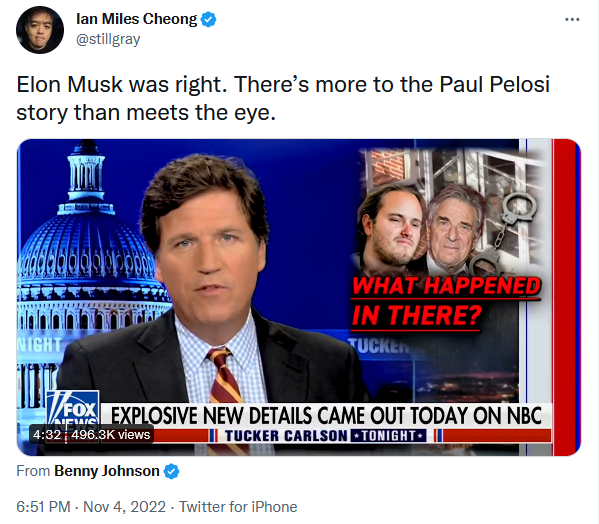Viewport: 599px width, 524px height.
Task: Click Ian Miles Cheong's profile avatar
Action: [x=40, y=30]
